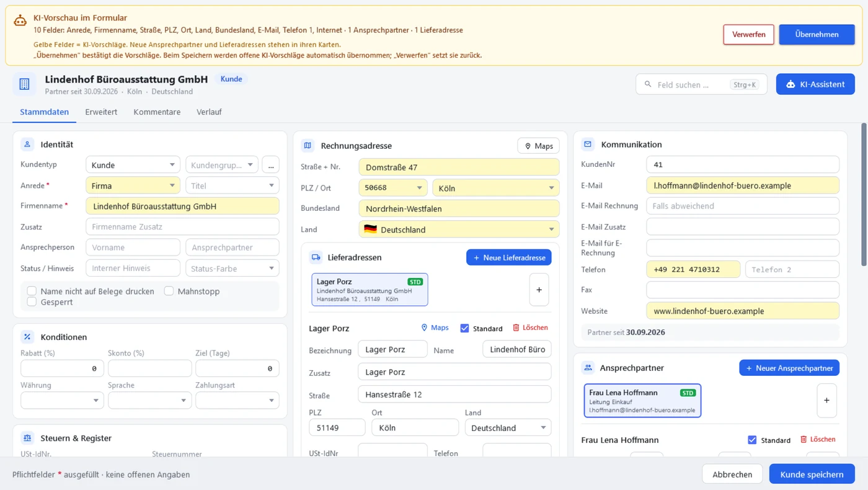Click the map icon next to Rechnungsadresse
868x490 pixels.
tap(308, 146)
